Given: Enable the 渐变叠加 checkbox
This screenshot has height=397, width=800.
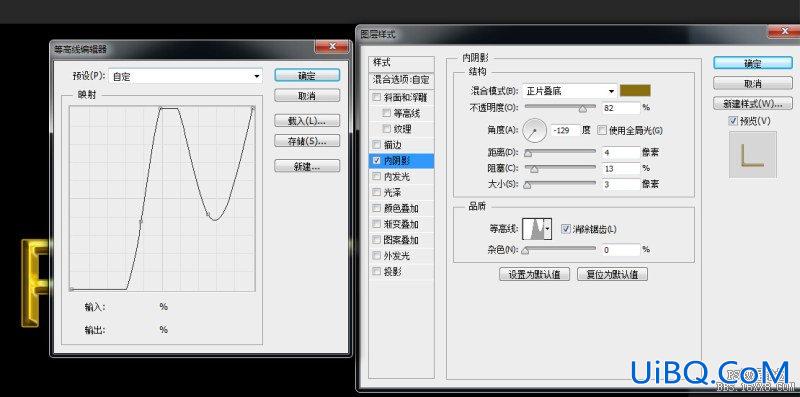Looking at the screenshot, I should 377,224.
